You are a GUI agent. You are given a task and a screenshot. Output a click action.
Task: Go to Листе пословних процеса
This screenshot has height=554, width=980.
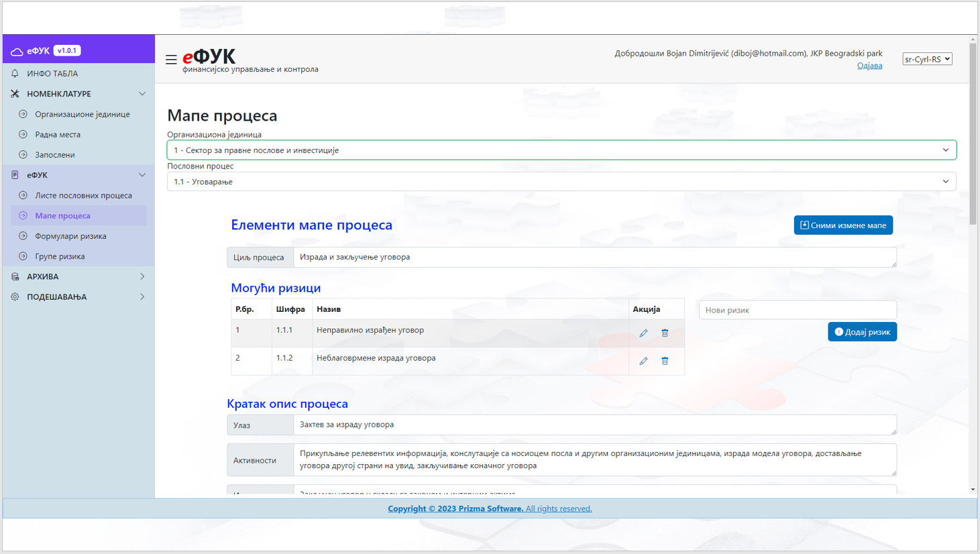point(83,196)
